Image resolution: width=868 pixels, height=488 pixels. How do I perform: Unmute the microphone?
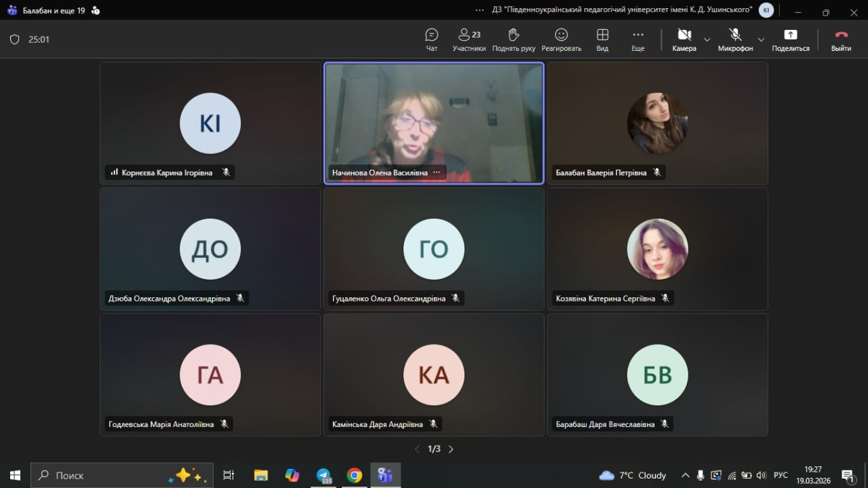click(735, 39)
